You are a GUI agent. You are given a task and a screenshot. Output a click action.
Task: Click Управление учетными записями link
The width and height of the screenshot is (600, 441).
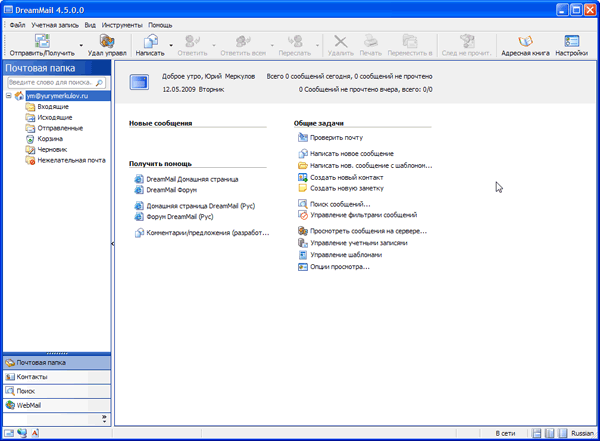[x=359, y=243]
